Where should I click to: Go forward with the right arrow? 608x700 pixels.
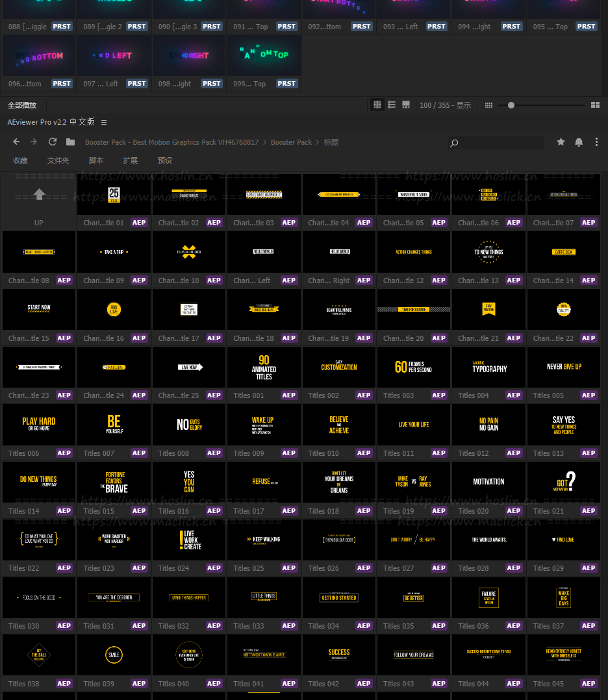coord(34,142)
